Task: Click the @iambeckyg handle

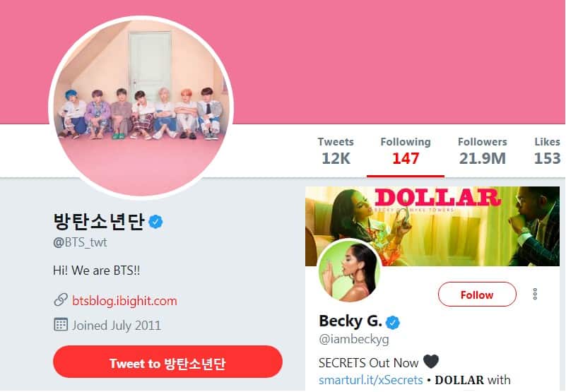Action: click(354, 339)
